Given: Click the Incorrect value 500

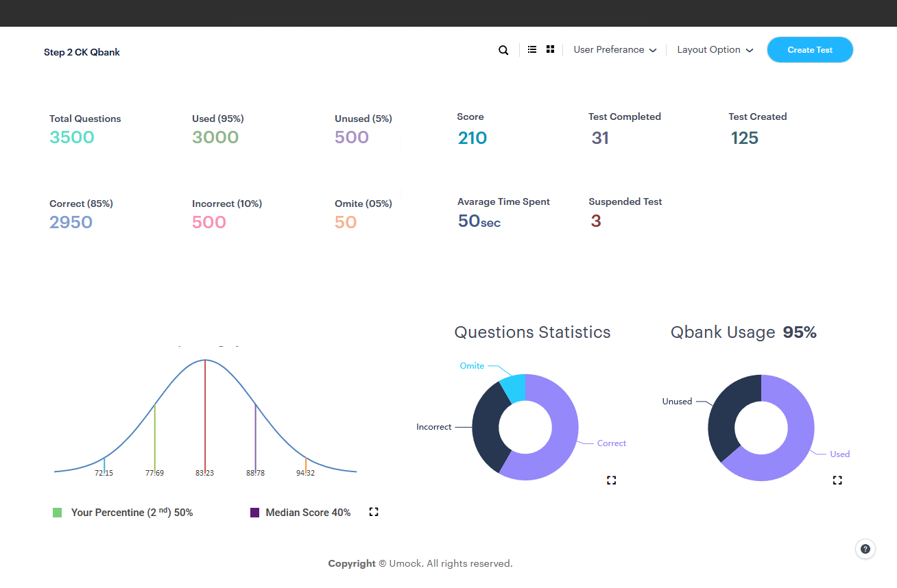Looking at the screenshot, I should pyautogui.click(x=209, y=222).
